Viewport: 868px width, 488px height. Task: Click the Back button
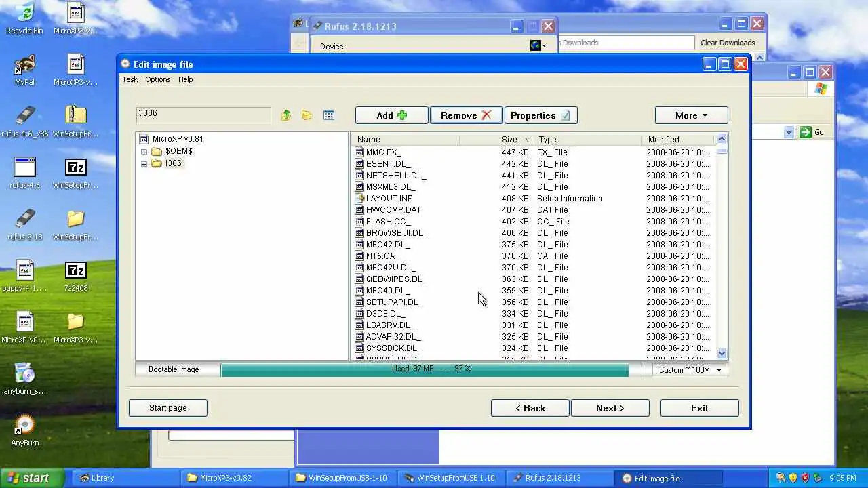[530, 408]
